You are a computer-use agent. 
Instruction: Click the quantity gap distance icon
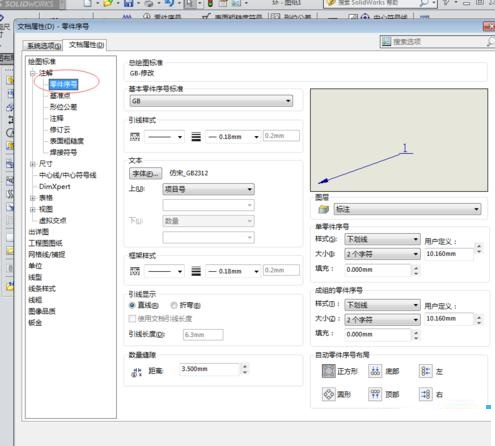(x=137, y=372)
